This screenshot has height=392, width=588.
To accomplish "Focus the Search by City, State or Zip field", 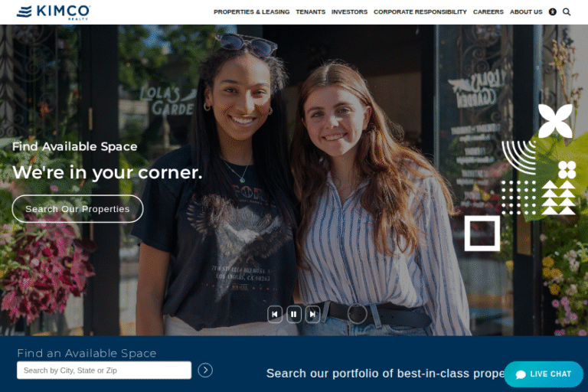I will (x=104, y=371).
